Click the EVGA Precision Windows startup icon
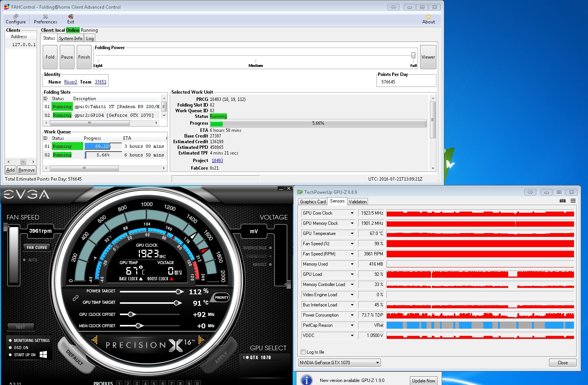Screen dimensions: 588x385 [43, 354]
